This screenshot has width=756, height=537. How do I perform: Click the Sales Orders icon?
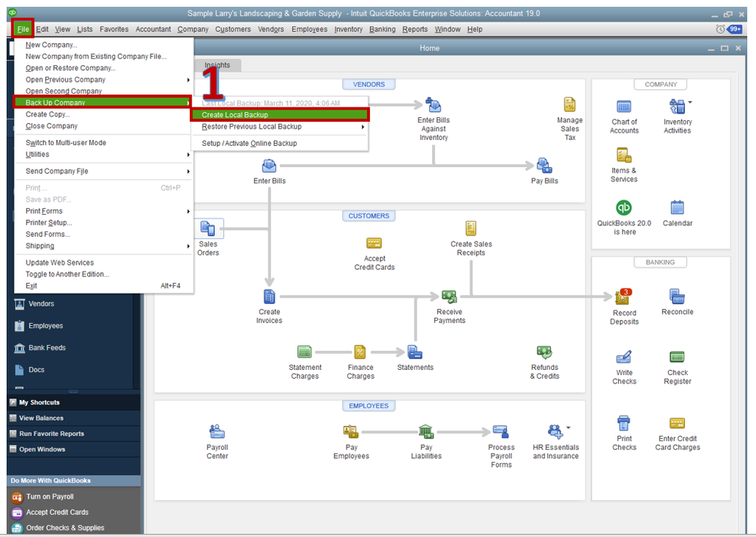pyautogui.click(x=208, y=228)
